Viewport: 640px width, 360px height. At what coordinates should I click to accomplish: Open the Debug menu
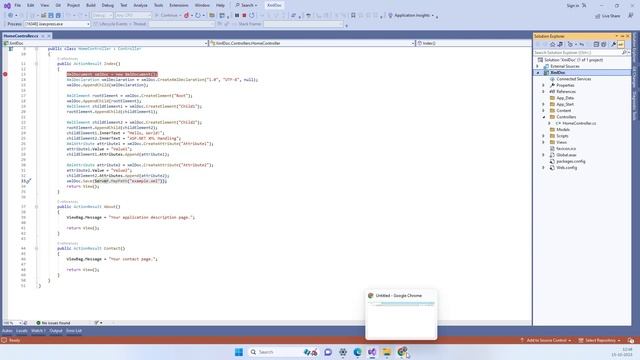[108, 5]
